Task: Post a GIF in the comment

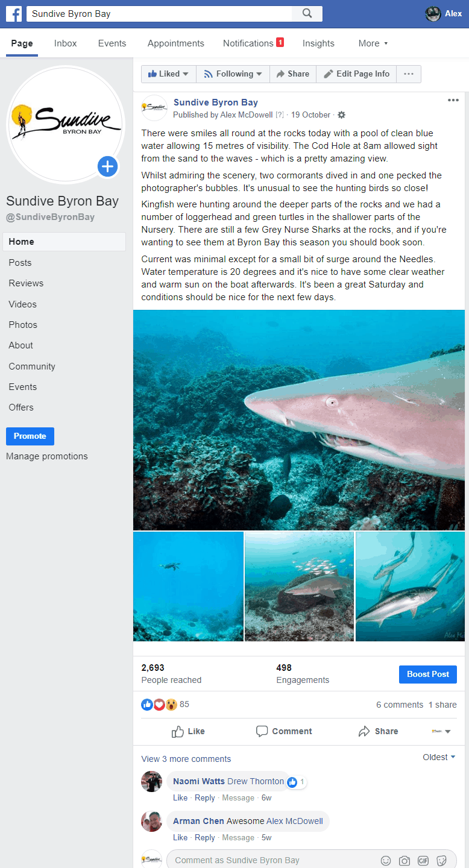Action: click(x=423, y=860)
